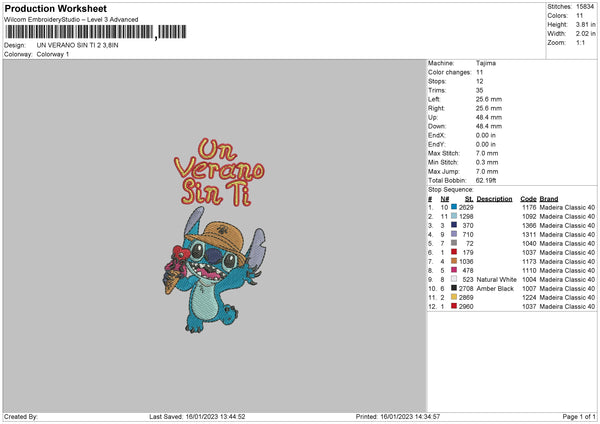Click the design name "UN VERANO SIN TI 2 3,8IN"
The image size is (600, 424).
click(x=78, y=45)
